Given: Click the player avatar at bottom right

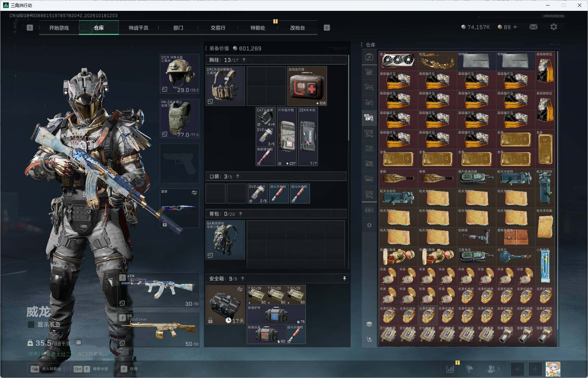Looking at the screenshot, I should (x=553, y=369).
